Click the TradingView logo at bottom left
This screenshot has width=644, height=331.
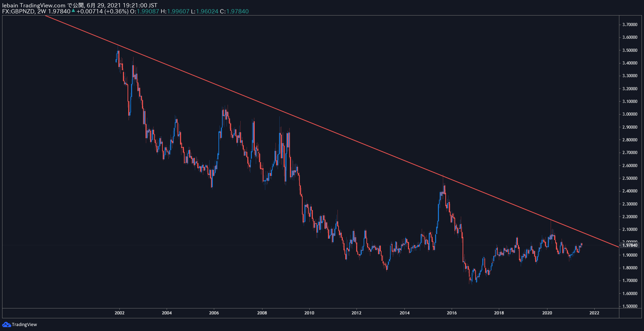tap(20, 325)
